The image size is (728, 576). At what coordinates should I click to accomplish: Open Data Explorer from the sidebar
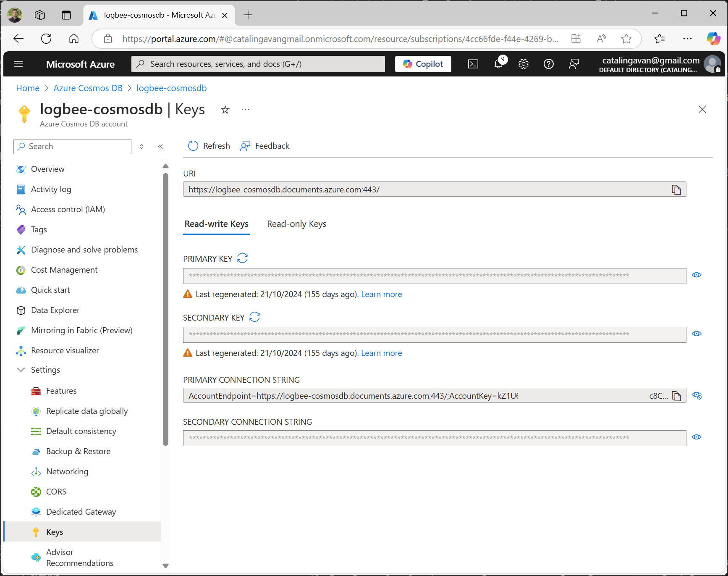point(55,310)
